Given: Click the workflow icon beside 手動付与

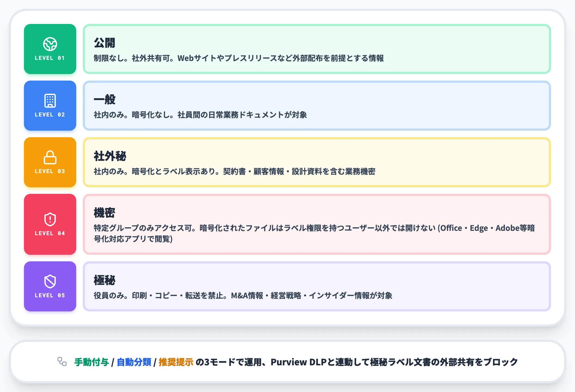Looking at the screenshot, I should click(x=62, y=362).
